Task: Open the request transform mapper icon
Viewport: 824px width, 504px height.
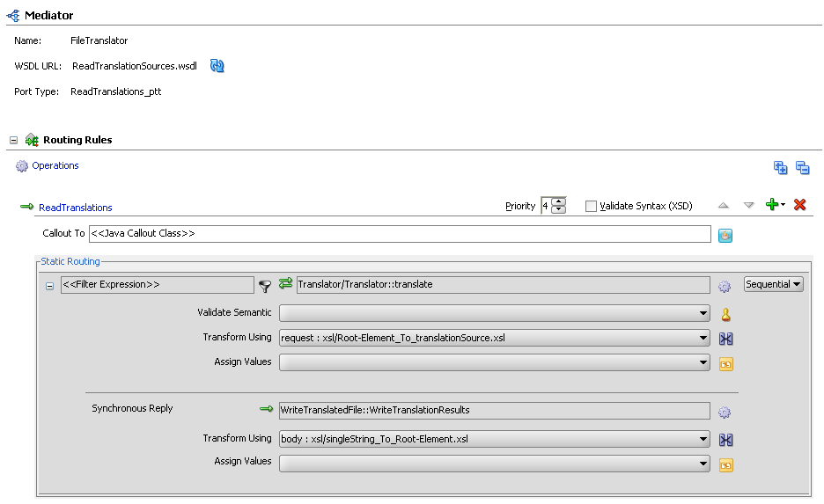Action: coord(726,339)
